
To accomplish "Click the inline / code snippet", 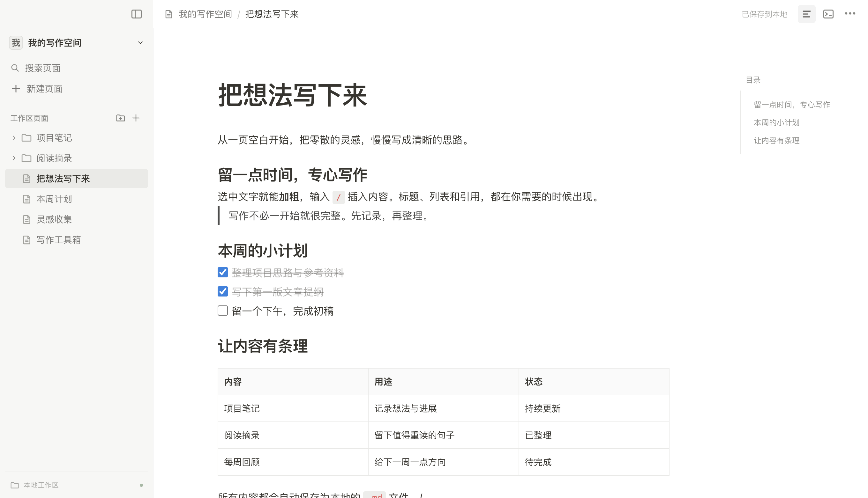I will tap(339, 197).
